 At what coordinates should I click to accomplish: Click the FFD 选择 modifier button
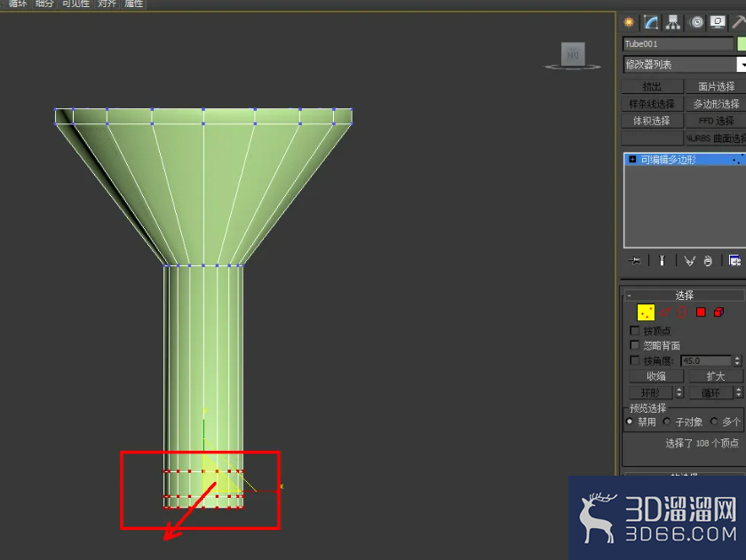tap(716, 121)
